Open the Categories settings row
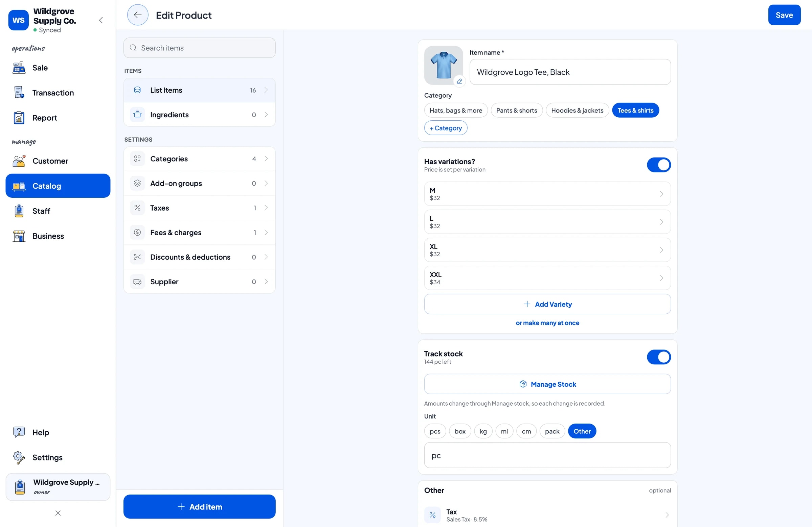 (199, 159)
